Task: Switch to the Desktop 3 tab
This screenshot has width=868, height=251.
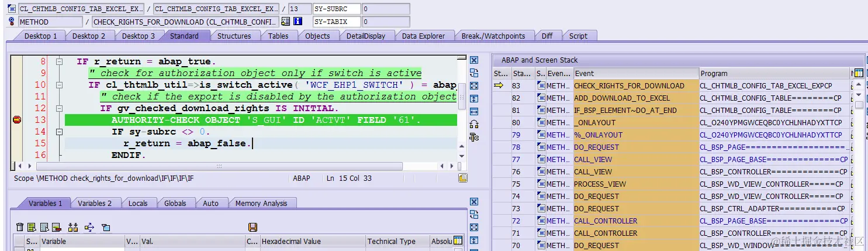Action: (x=139, y=36)
